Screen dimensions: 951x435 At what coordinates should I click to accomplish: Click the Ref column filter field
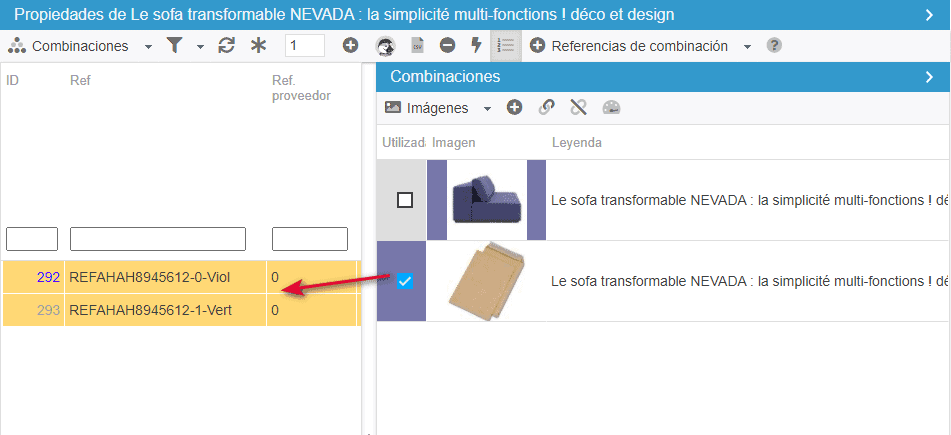tap(157, 239)
